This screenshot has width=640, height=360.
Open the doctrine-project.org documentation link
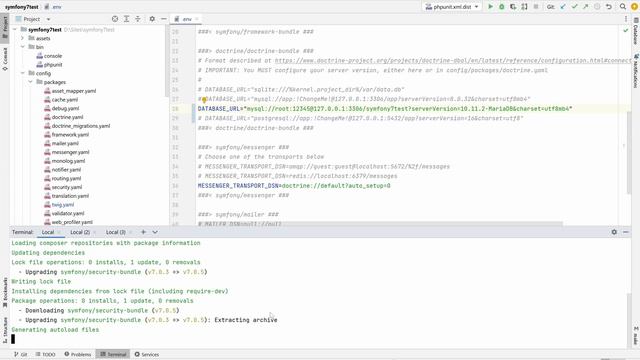pyautogui.click(x=453, y=60)
